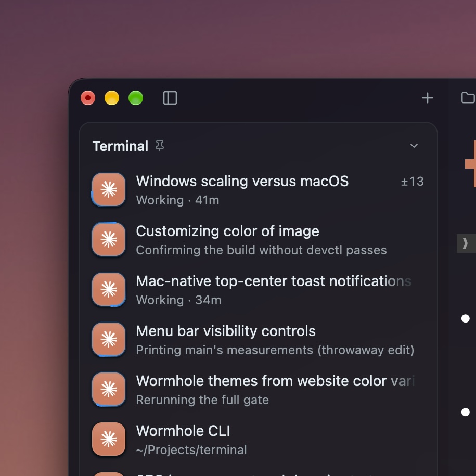This screenshot has width=476, height=476.
Task: Open "Wormhole themes from website color" title
Action: 275,381
